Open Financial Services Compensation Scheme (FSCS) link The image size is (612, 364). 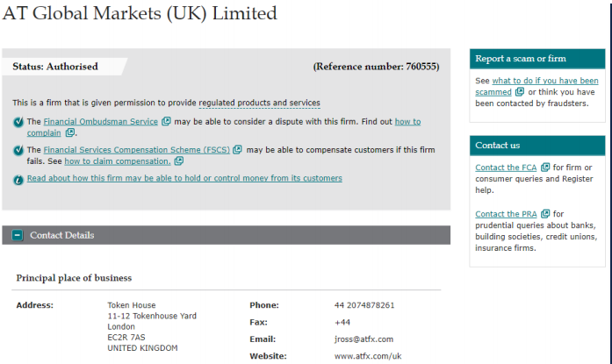(x=136, y=150)
